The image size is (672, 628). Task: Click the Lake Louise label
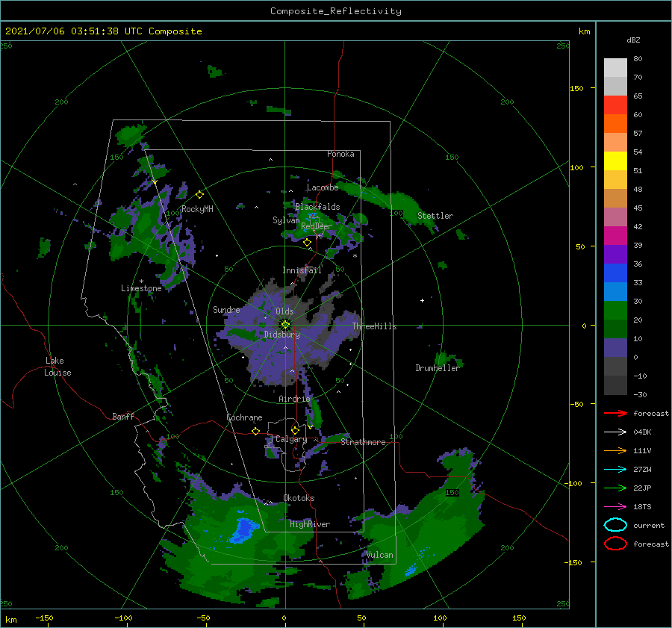coord(57,367)
